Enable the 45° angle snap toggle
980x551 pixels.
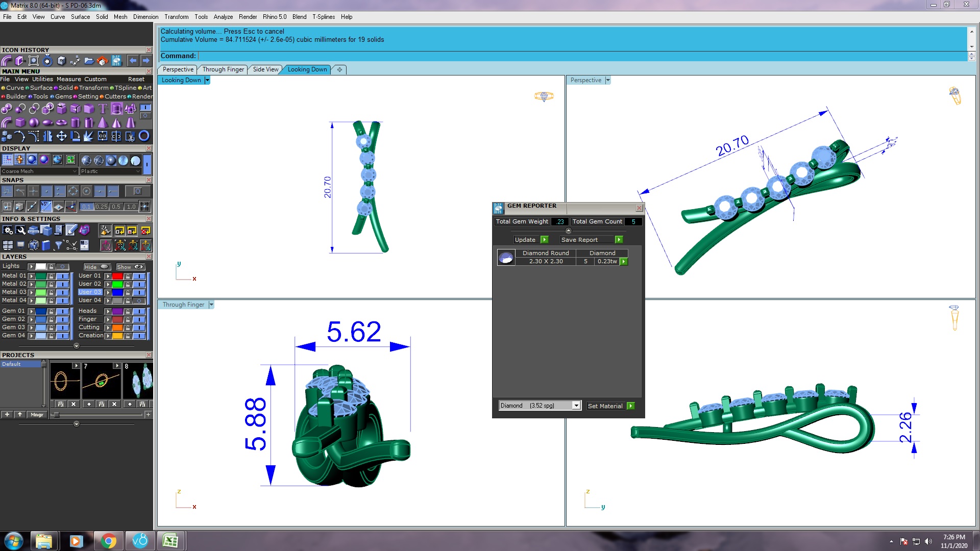coord(46,207)
